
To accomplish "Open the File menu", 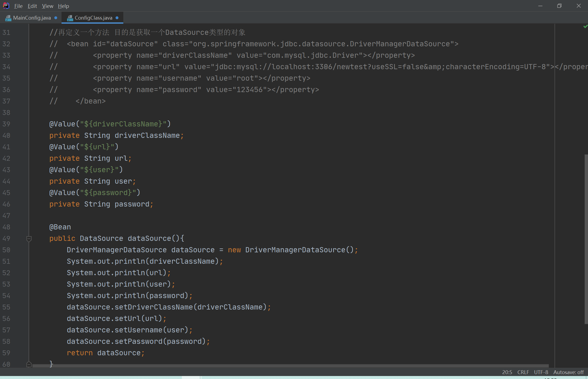I will click(18, 6).
